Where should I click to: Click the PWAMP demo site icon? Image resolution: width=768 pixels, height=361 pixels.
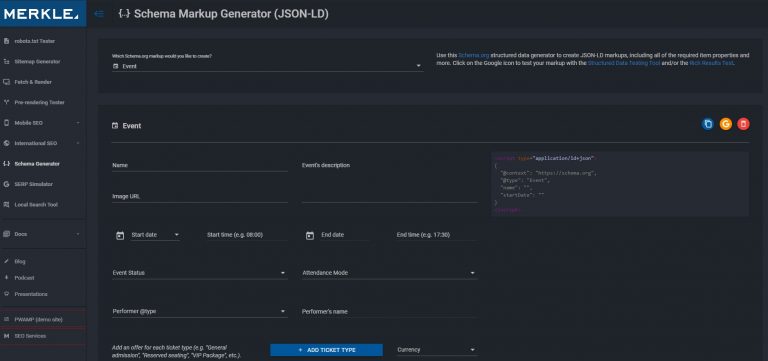click(x=6, y=319)
